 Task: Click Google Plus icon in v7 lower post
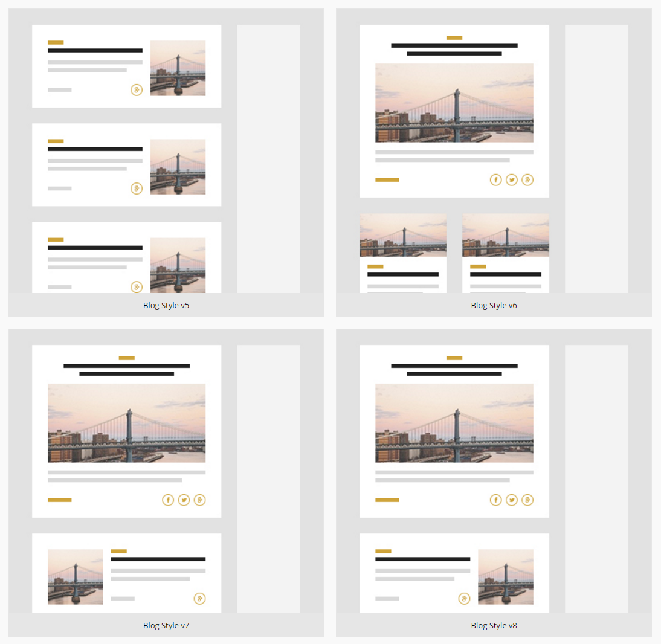pos(200,599)
